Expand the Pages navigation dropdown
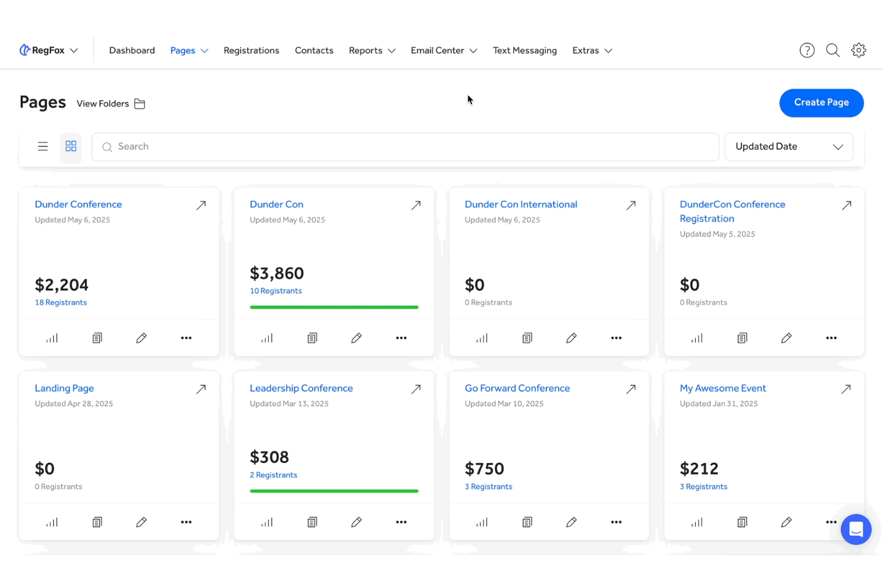The height and width of the screenshot is (588, 882). tap(189, 50)
